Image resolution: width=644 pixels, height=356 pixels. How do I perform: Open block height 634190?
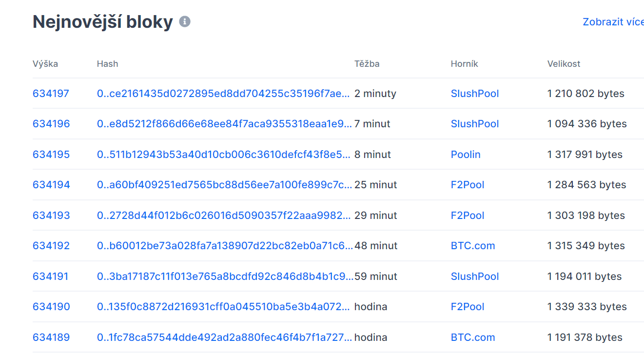point(51,307)
